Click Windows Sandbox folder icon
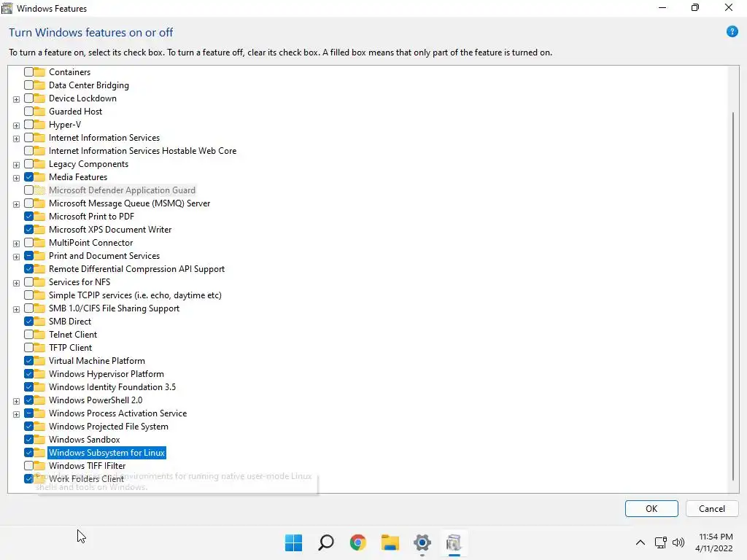This screenshot has height=560, width=747. (x=39, y=440)
